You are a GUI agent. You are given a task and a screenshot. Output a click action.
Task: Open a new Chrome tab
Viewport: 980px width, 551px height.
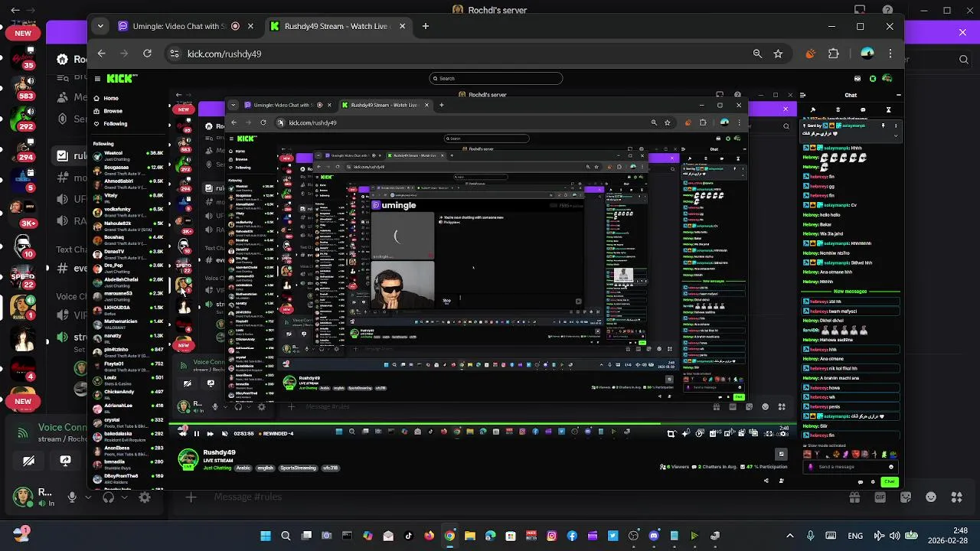(x=425, y=26)
